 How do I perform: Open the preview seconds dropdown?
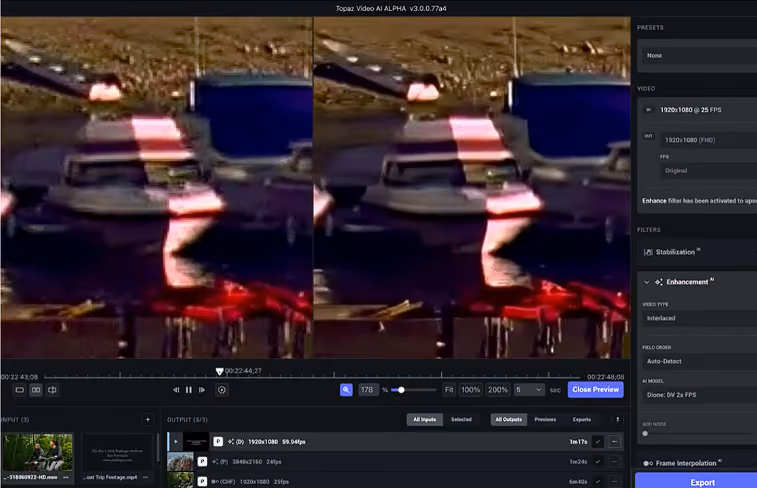[x=529, y=390]
